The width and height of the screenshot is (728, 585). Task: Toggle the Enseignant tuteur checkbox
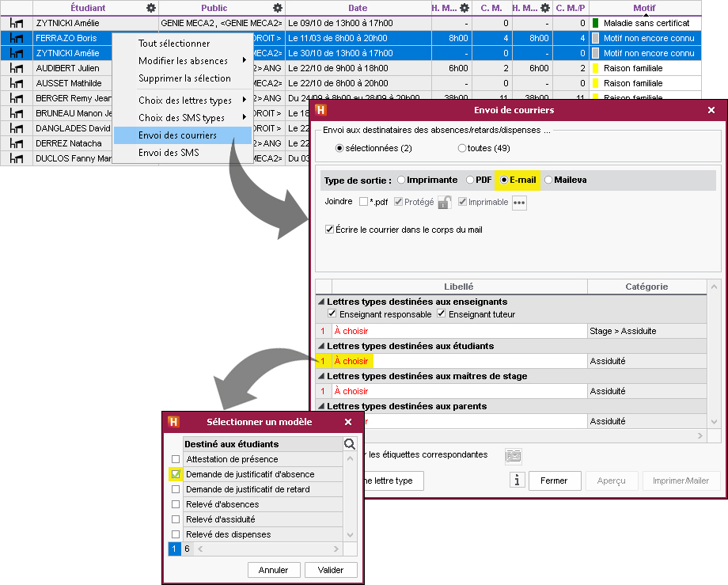pyautogui.click(x=441, y=313)
